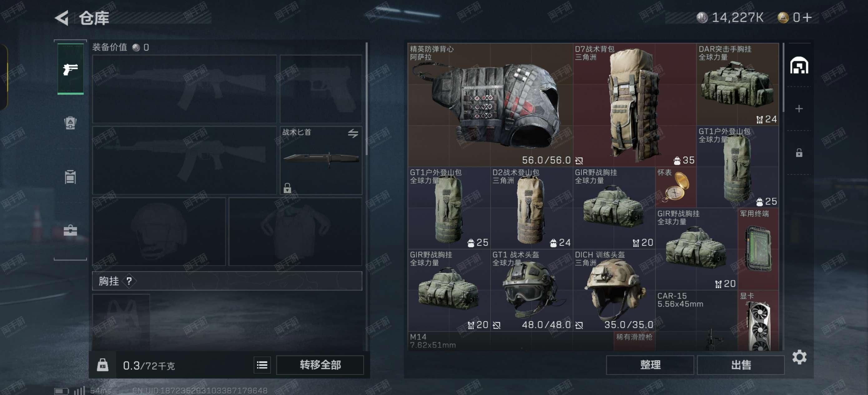Screen dimensions: 868x395
Task: Select the elite bulletproof vest item
Action: coord(490,105)
